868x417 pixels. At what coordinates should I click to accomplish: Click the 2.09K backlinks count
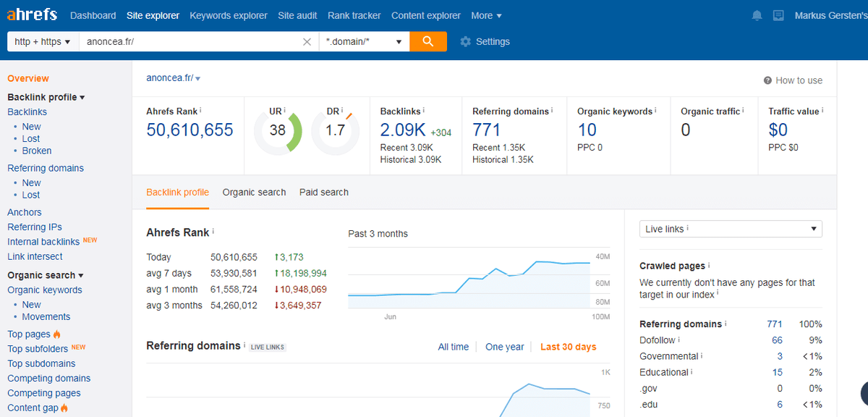(x=403, y=130)
